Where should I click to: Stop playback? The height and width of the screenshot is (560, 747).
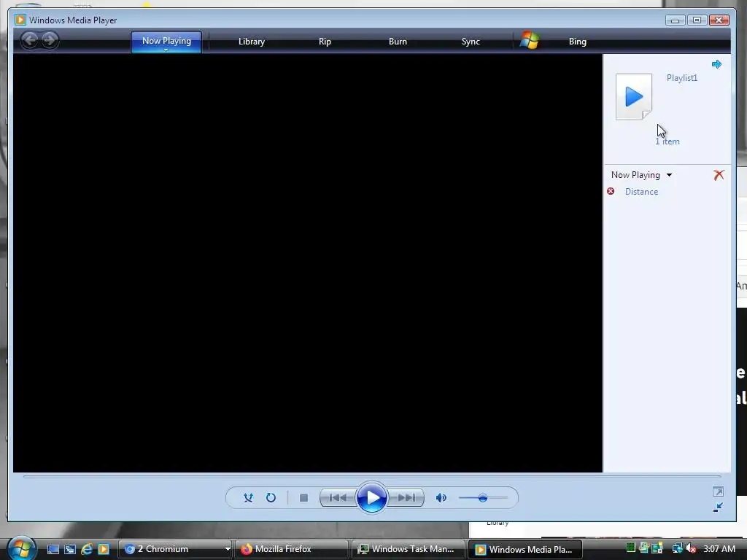(x=303, y=497)
